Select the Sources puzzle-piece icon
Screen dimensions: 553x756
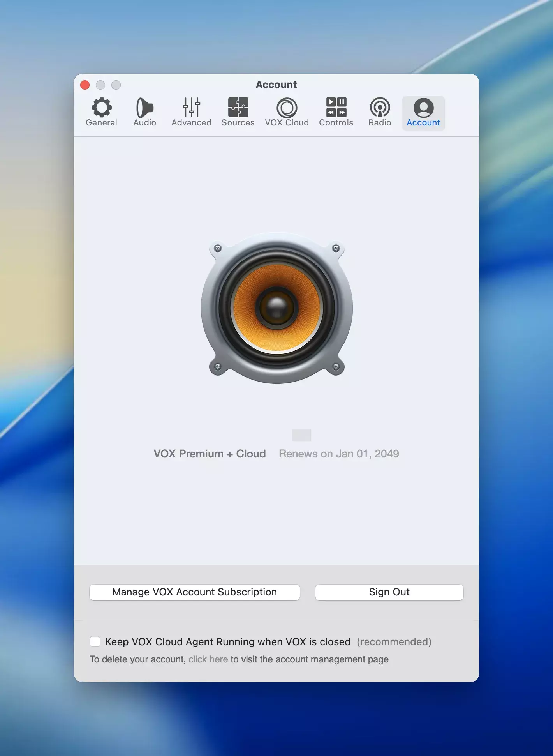238,112
